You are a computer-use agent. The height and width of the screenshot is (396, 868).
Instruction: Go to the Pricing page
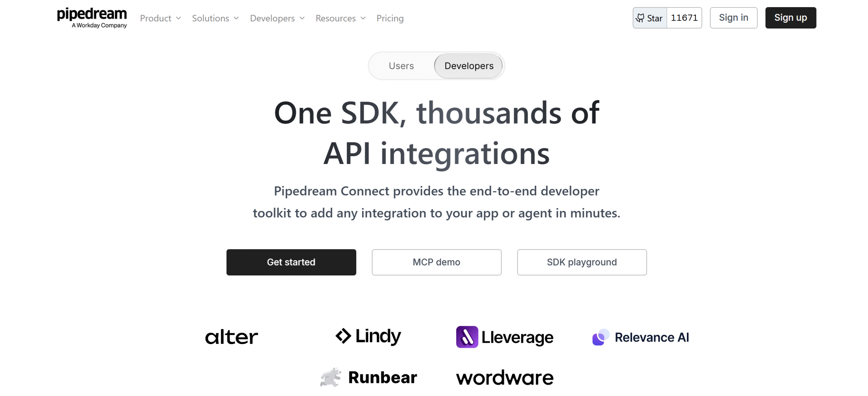coord(390,18)
